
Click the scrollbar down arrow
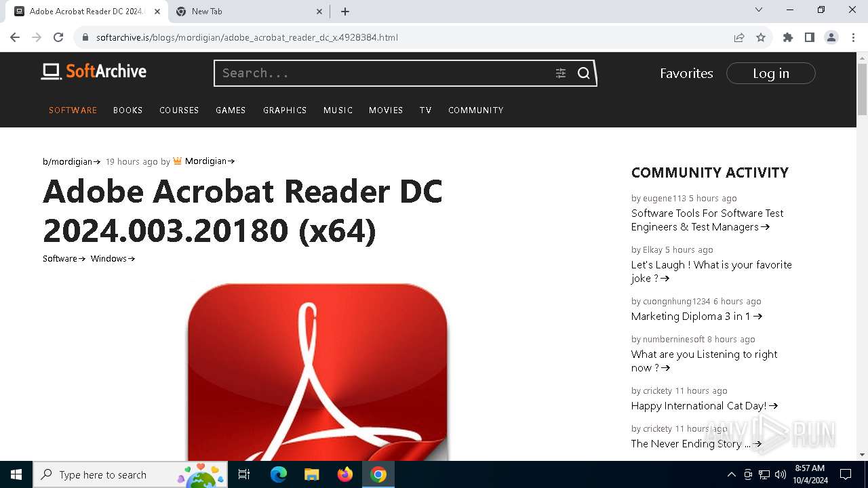[862, 455]
